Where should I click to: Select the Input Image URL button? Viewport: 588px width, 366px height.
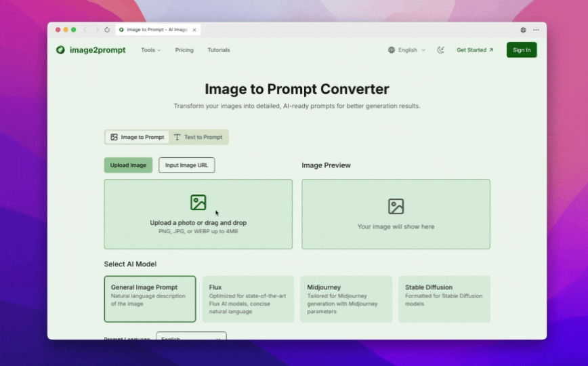point(187,165)
